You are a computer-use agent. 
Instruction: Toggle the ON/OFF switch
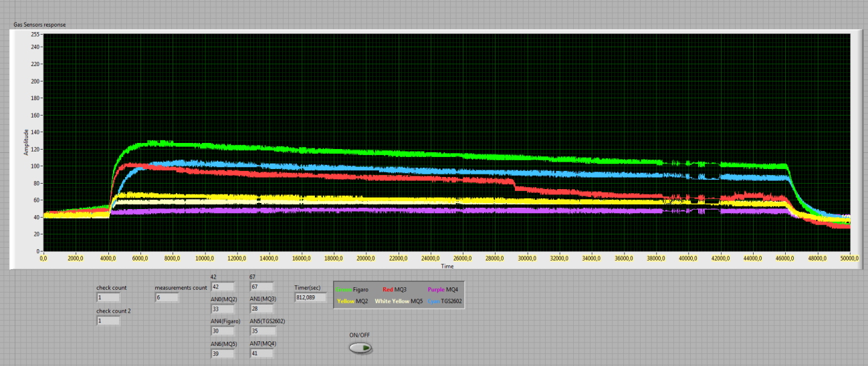click(x=360, y=348)
